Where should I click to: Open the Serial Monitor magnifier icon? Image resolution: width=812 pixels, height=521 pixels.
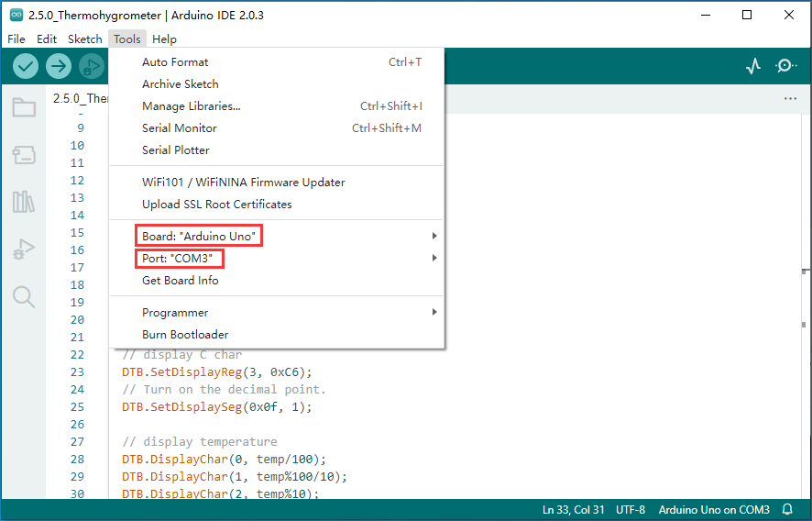pyautogui.click(x=785, y=66)
